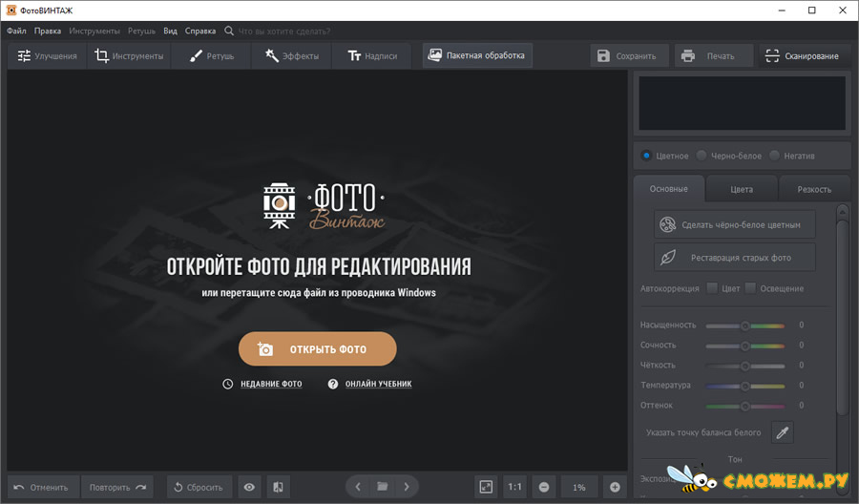Click the Оттенок slider handle
Screen dimensions: 859x504
[745, 406]
